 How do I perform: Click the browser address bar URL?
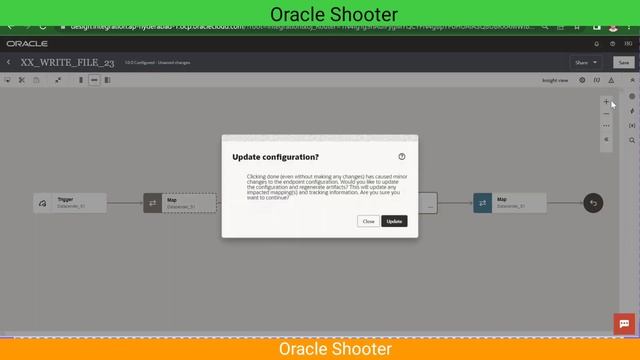pos(302,27)
